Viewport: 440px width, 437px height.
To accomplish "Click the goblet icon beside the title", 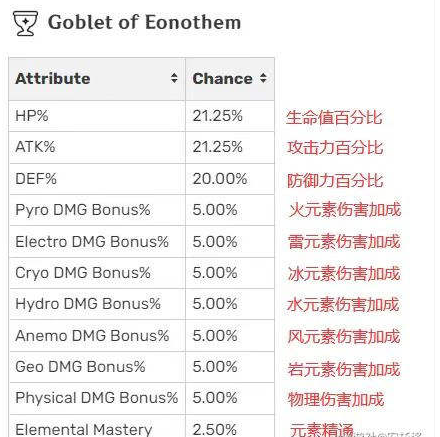I will click(x=25, y=23).
